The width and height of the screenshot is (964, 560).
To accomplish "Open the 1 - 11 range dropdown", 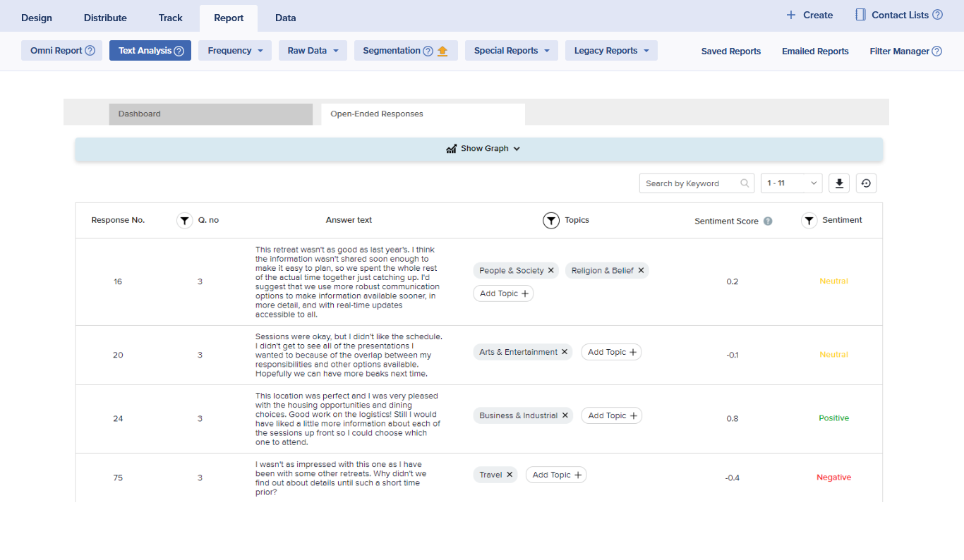I will [792, 183].
